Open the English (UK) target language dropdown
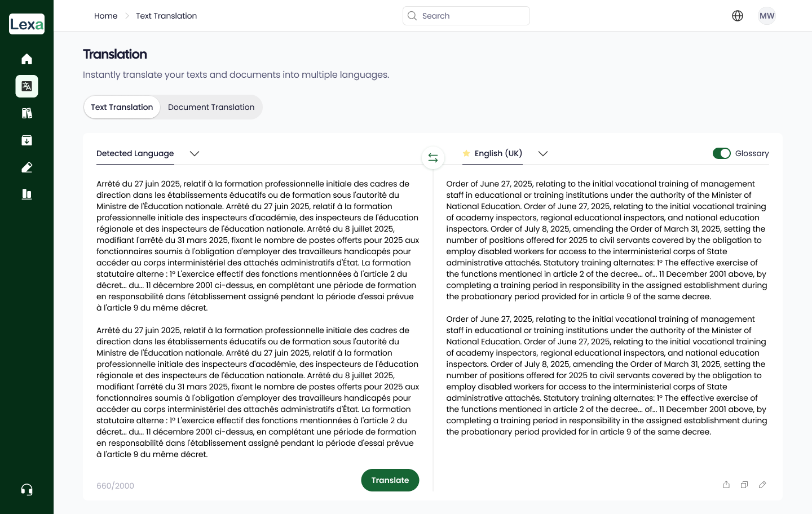Viewport: 812px width, 514px height. (x=542, y=154)
